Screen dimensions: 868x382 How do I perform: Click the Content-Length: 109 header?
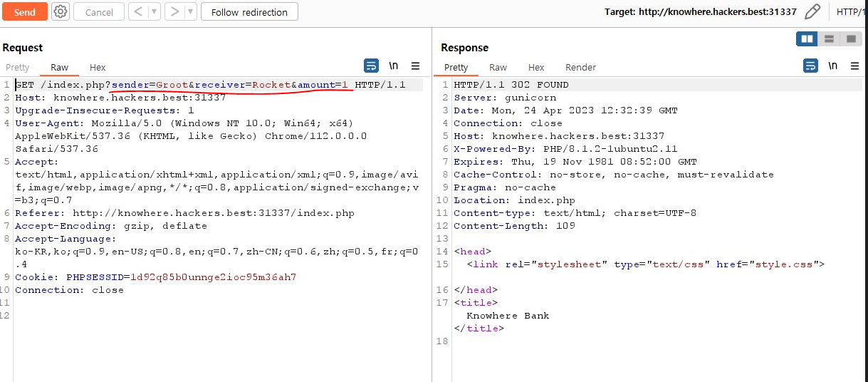(x=514, y=226)
